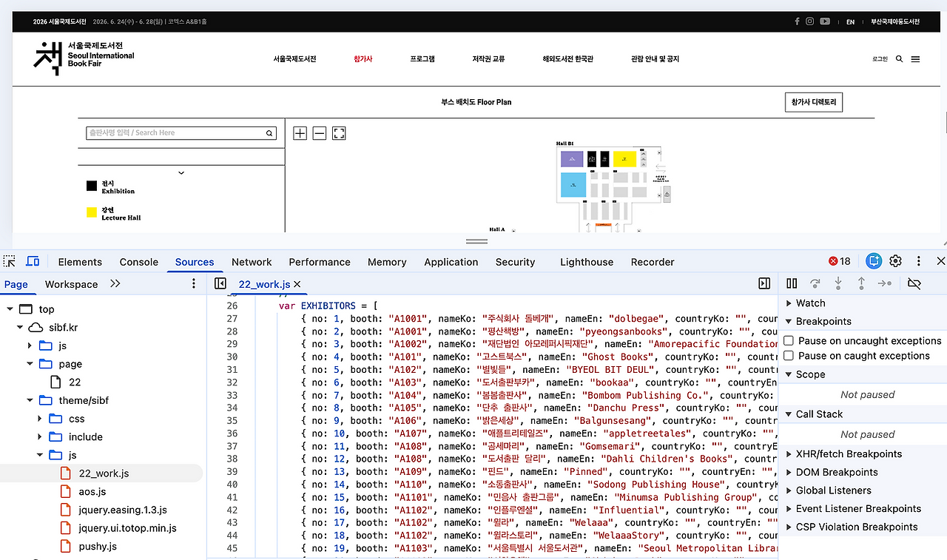Select the Workspace navigator tab
The height and width of the screenshot is (560, 947).
coord(71,284)
